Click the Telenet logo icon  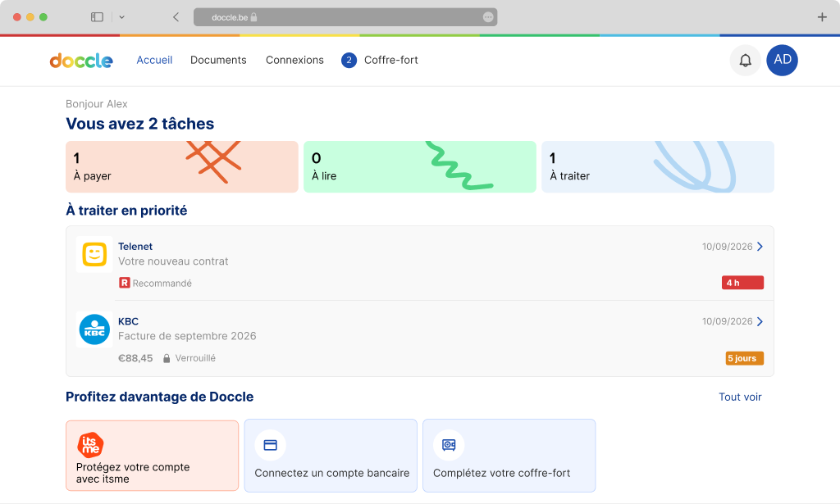pos(94,254)
